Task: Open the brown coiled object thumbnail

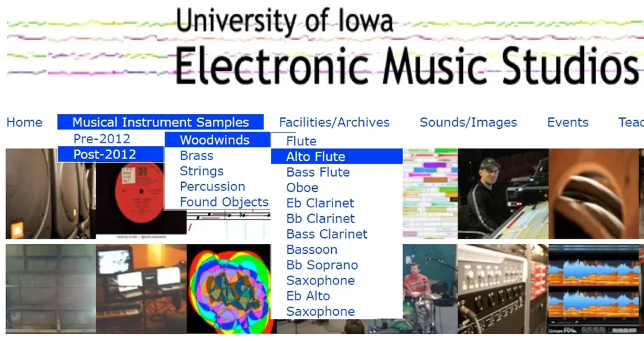Action: [594, 194]
